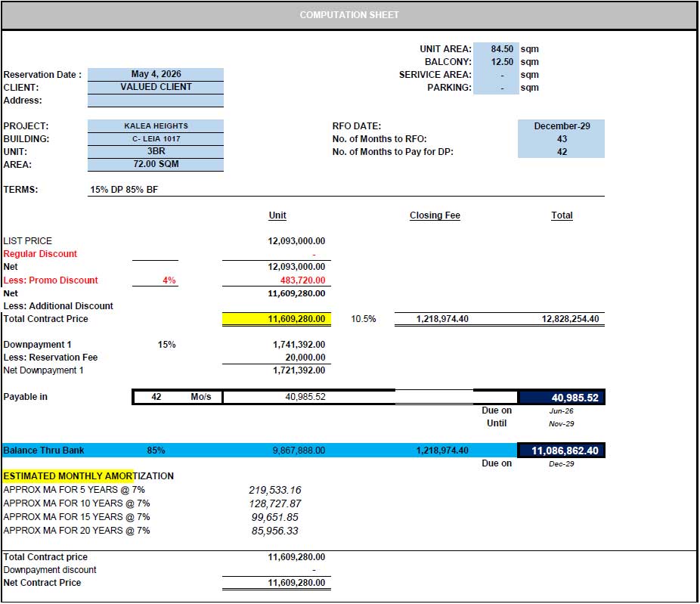Select the 10.5% closing fee rate

pyautogui.click(x=363, y=319)
